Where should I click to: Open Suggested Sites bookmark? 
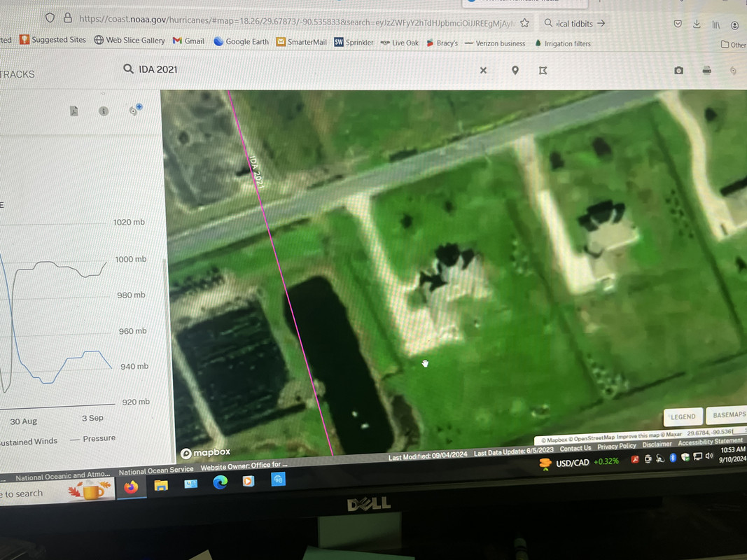coord(53,39)
